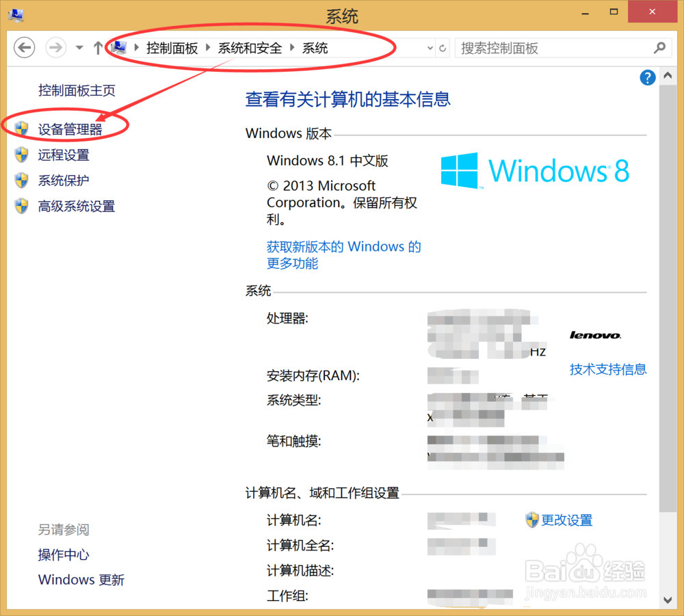Click the Windows 8.1 中文版 text

(328, 161)
